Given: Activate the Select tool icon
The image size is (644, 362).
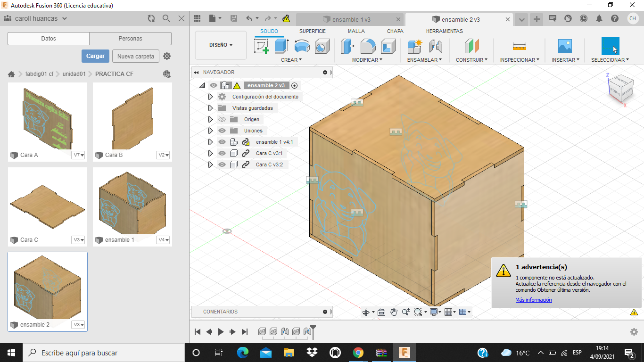Looking at the screenshot, I should [x=611, y=46].
